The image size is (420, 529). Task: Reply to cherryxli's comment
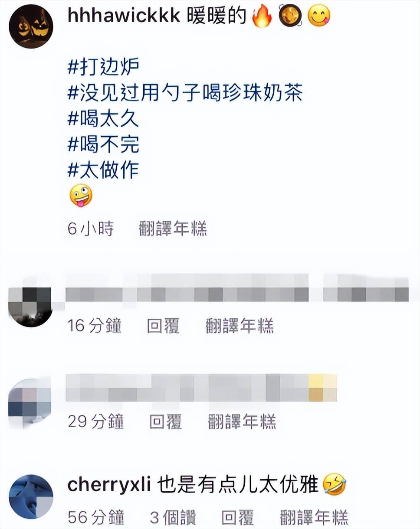[237, 517]
